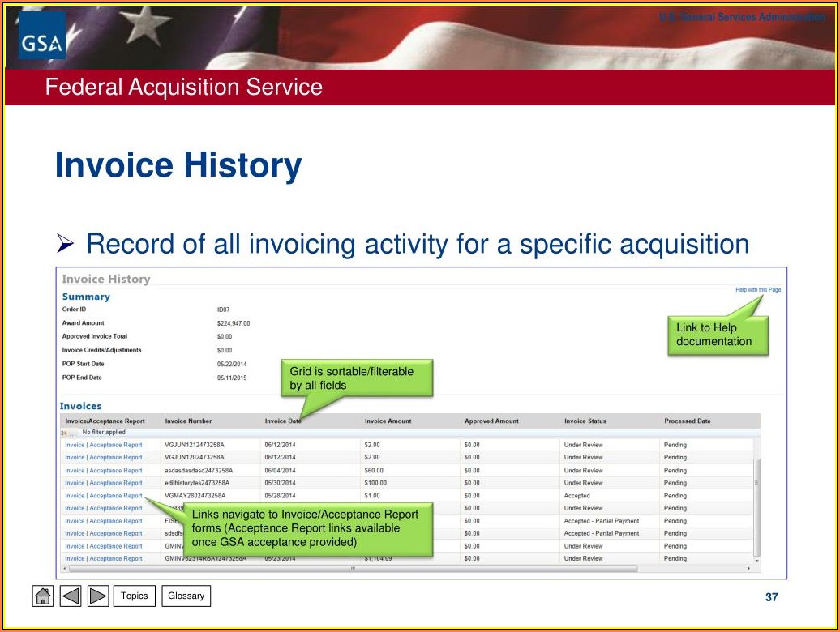Advance to next slide with right arrow
Viewport: 840px width, 632px height.
click(98, 596)
